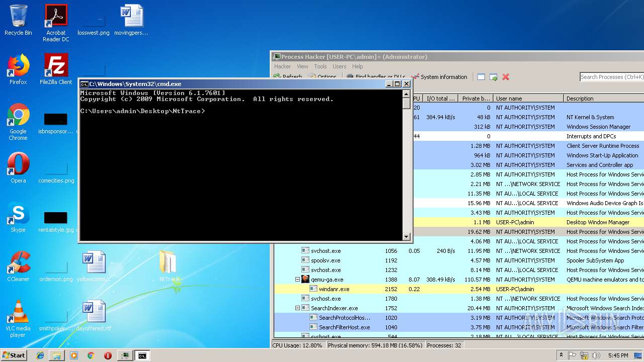Collapse the SearchIndexer.exe process tree
Screen dimensions: 644x362
point(297,308)
